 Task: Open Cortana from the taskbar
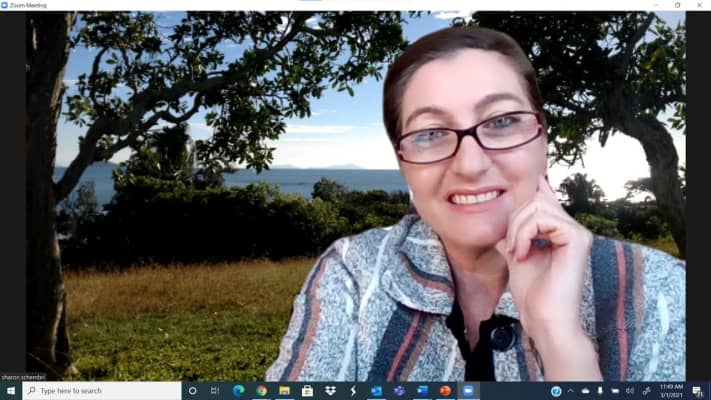[x=193, y=391]
